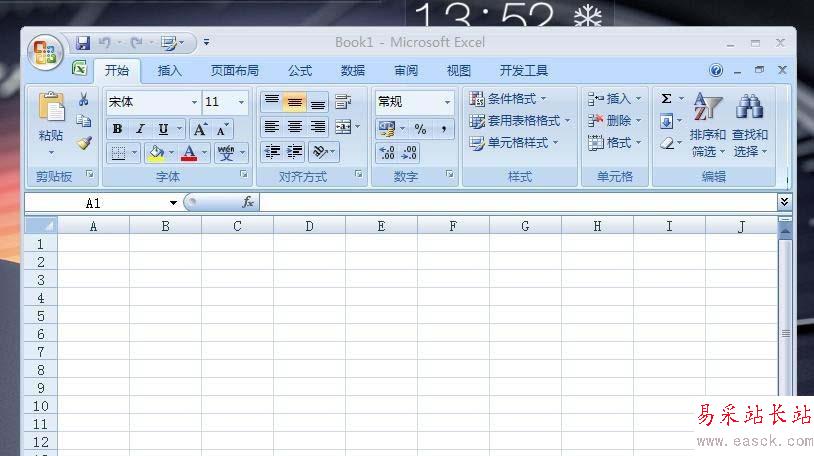Decrease the font size
This screenshot has width=814, height=456.
pos(222,129)
